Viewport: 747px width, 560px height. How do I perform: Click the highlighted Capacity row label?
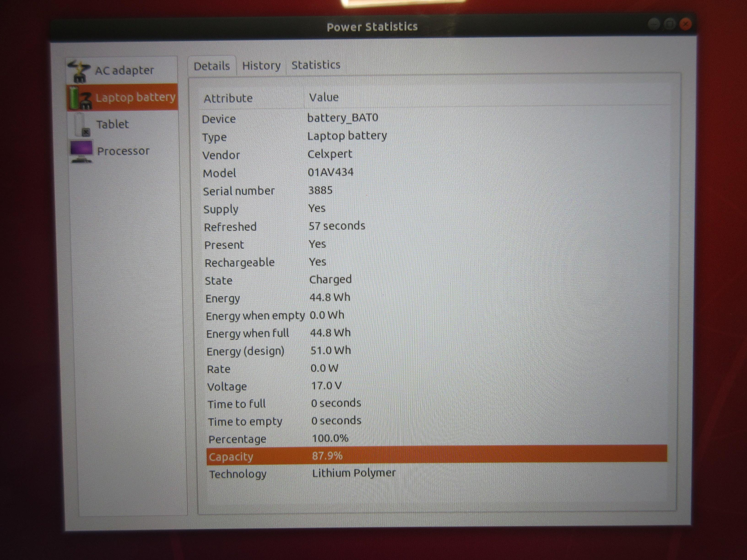click(x=231, y=457)
